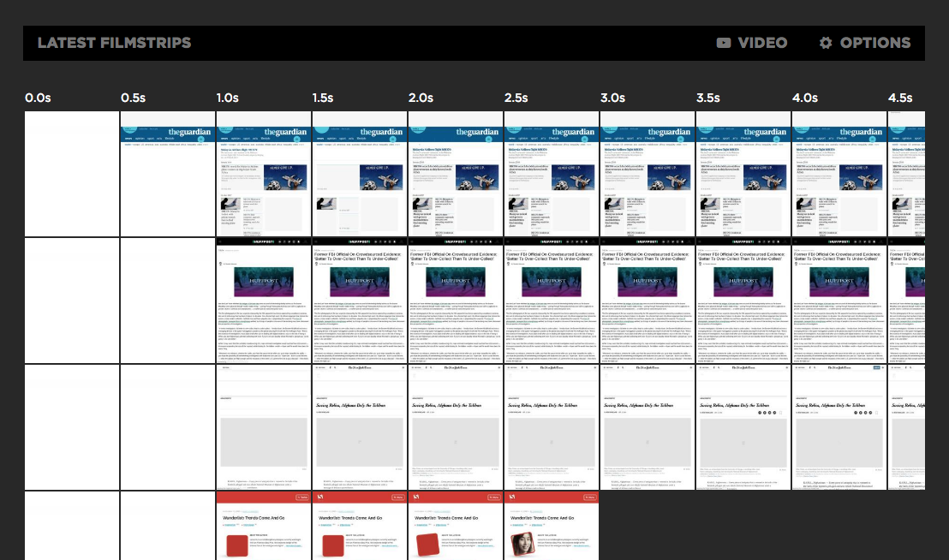Select the 4.5s time marker
949x560 pixels.
[x=900, y=98]
